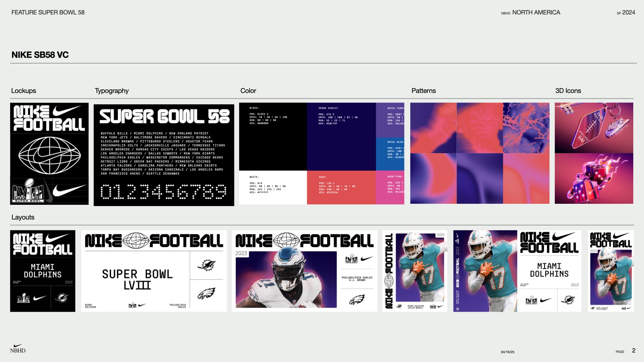Select the Royal Purple color swatch

click(390, 120)
